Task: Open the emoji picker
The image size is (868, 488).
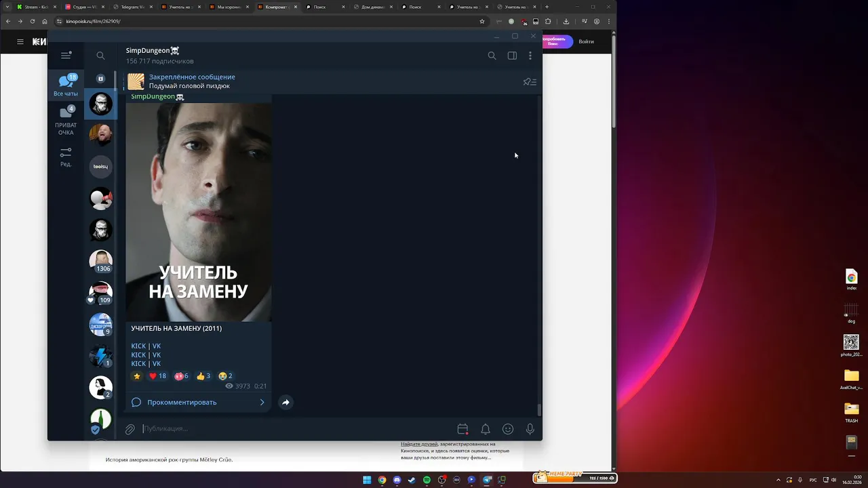Action: (508, 429)
